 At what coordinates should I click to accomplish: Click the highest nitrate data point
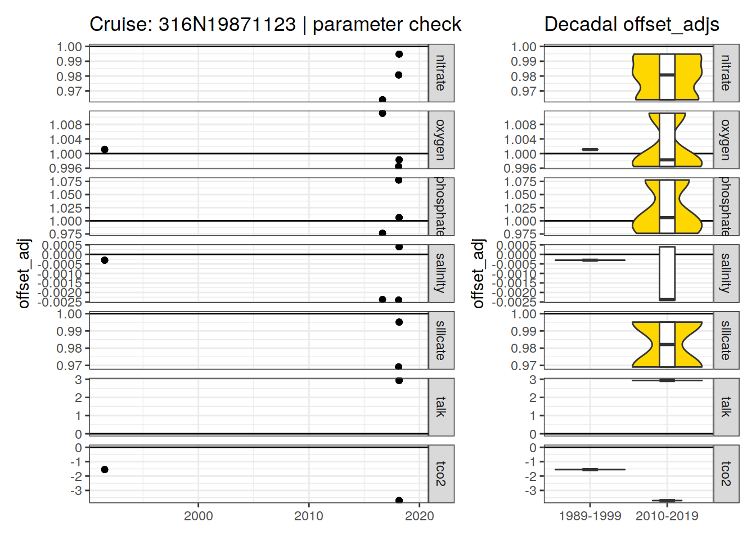[x=399, y=54]
